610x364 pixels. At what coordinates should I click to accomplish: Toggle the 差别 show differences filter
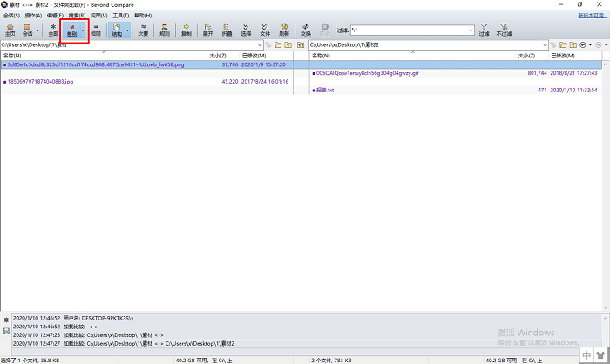click(72, 30)
